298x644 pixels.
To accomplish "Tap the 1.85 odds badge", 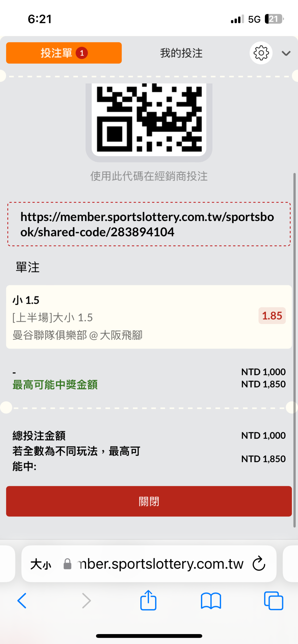I will click(272, 316).
